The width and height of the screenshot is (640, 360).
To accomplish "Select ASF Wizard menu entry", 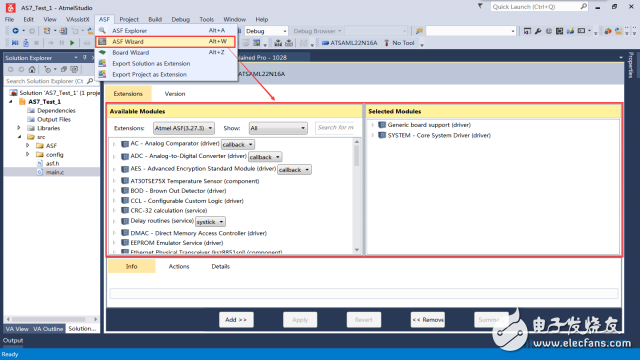I will [x=165, y=42].
